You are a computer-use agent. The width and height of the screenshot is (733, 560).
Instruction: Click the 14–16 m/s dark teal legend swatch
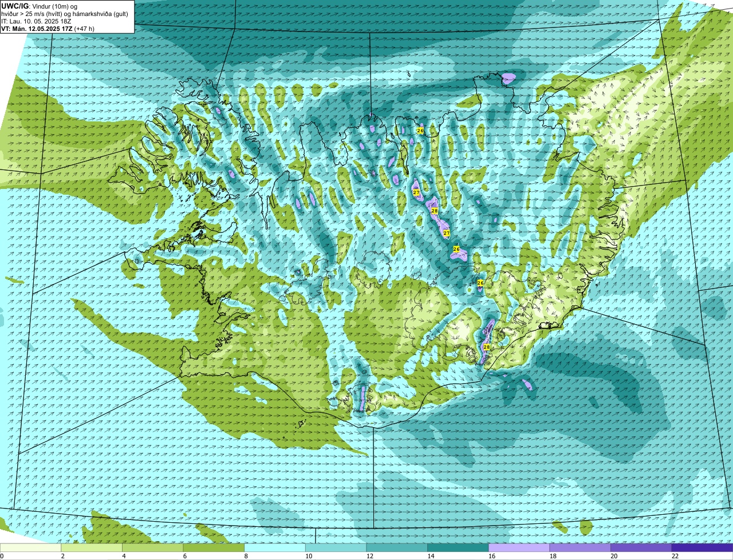458,547
